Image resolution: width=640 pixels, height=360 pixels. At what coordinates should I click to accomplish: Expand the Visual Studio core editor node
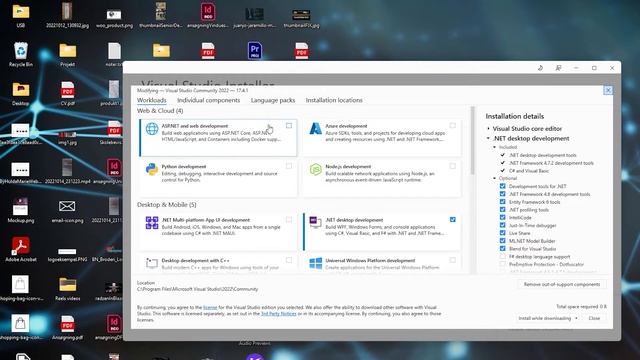[x=488, y=129]
